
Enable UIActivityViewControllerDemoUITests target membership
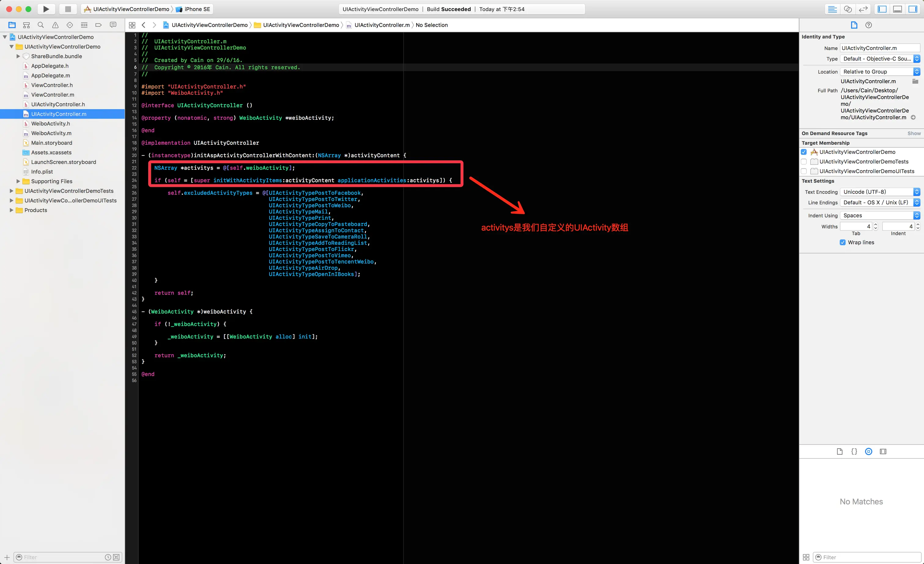click(x=804, y=171)
